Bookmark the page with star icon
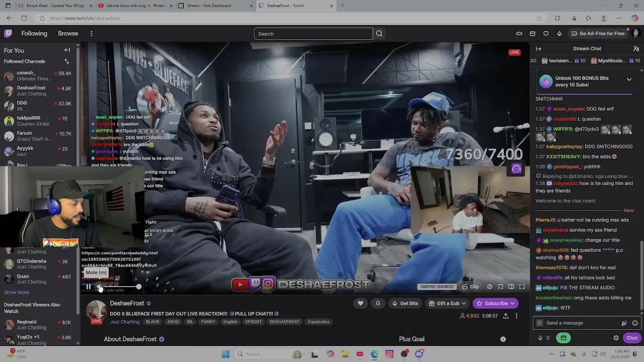 (539, 18)
